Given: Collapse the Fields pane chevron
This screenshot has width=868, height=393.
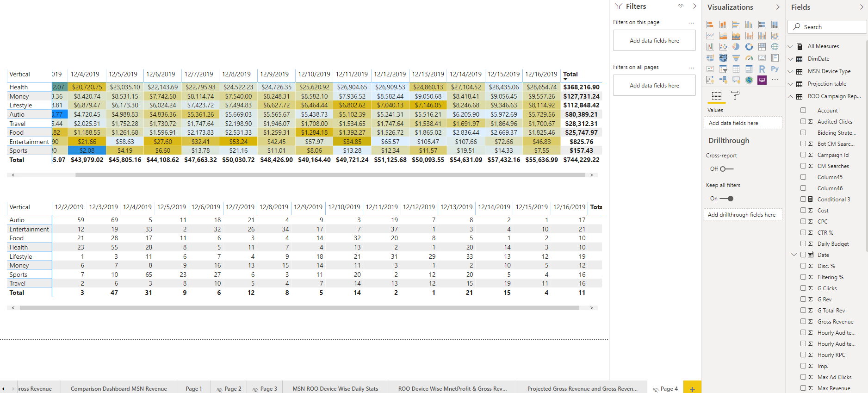Looking at the screenshot, I should click(x=862, y=7).
